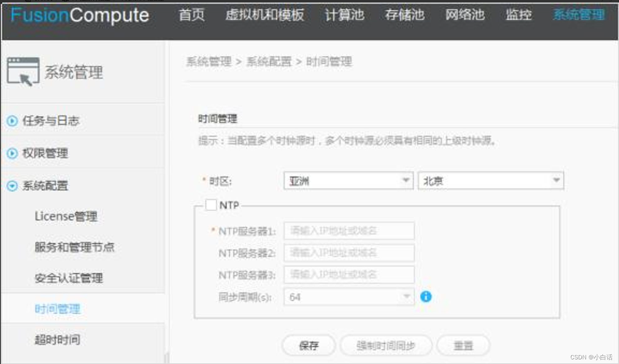The height and width of the screenshot is (364, 619).
Task: Open License管理 in sidebar
Action: (x=66, y=216)
